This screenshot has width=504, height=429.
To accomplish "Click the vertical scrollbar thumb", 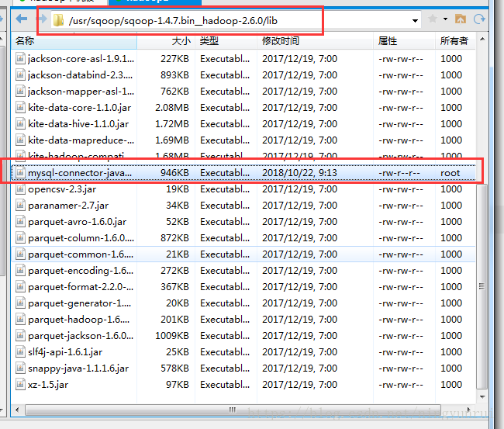I will [x=482, y=286].
